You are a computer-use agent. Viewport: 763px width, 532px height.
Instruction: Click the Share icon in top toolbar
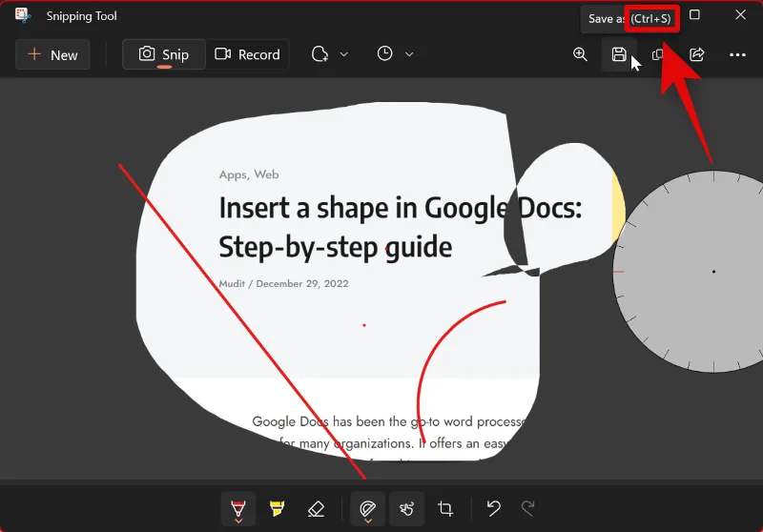pos(697,54)
